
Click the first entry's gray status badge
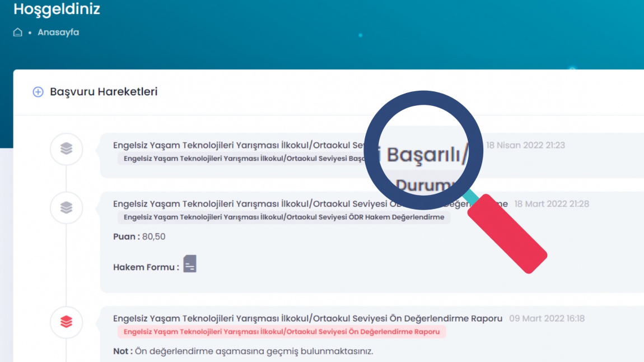241,159
